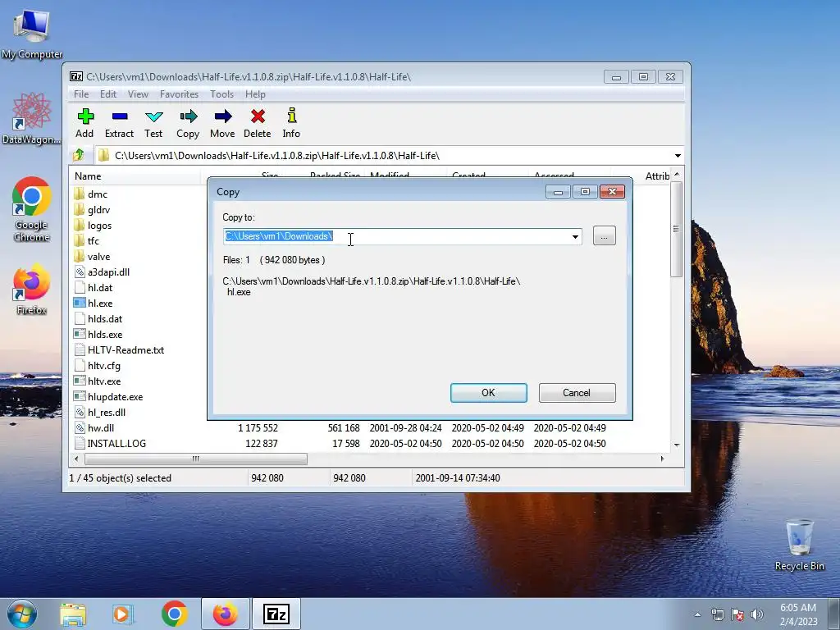Image resolution: width=840 pixels, height=630 pixels.
Task: Select hl.exe in the file list
Action: (94, 303)
